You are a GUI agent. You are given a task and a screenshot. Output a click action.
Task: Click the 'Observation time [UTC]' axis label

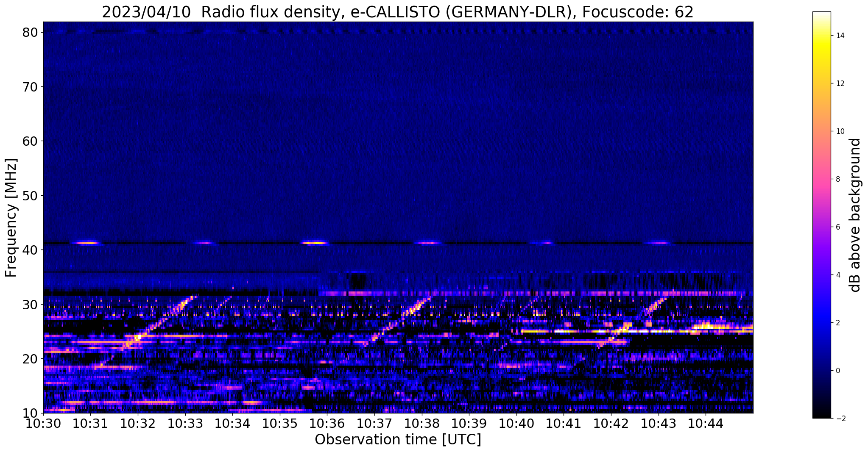[x=398, y=440]
